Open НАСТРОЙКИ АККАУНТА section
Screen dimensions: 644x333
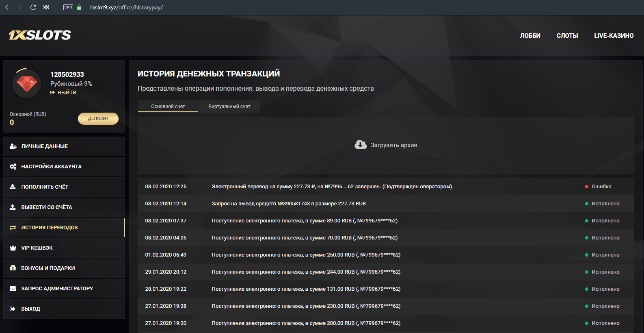pyautogui.click(x=64, y=167)
